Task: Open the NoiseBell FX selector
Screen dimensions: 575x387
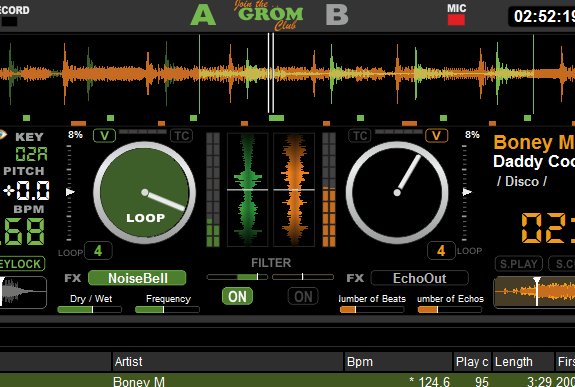Action: tap(137, 278)
